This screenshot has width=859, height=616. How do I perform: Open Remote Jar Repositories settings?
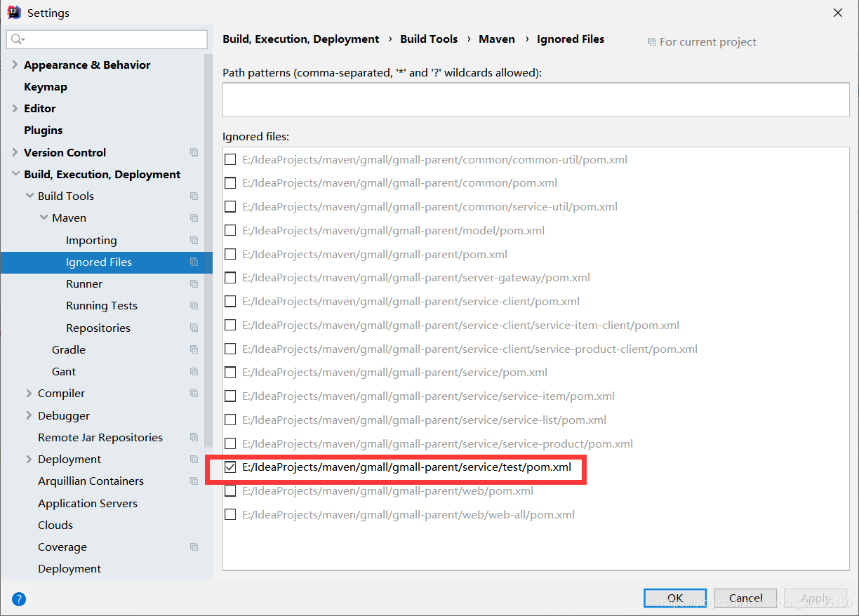pos(100,437)
